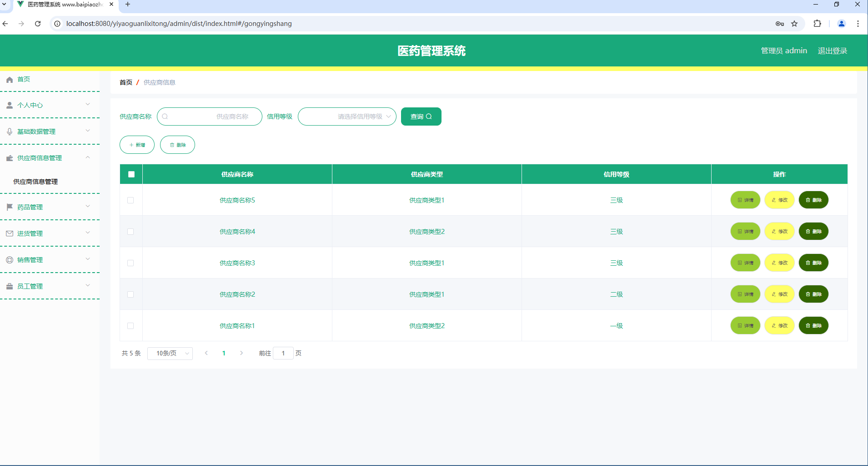Click the 删除 batch delete button above table
Viewport: 868px width, 466px height.
click(177, 145)
